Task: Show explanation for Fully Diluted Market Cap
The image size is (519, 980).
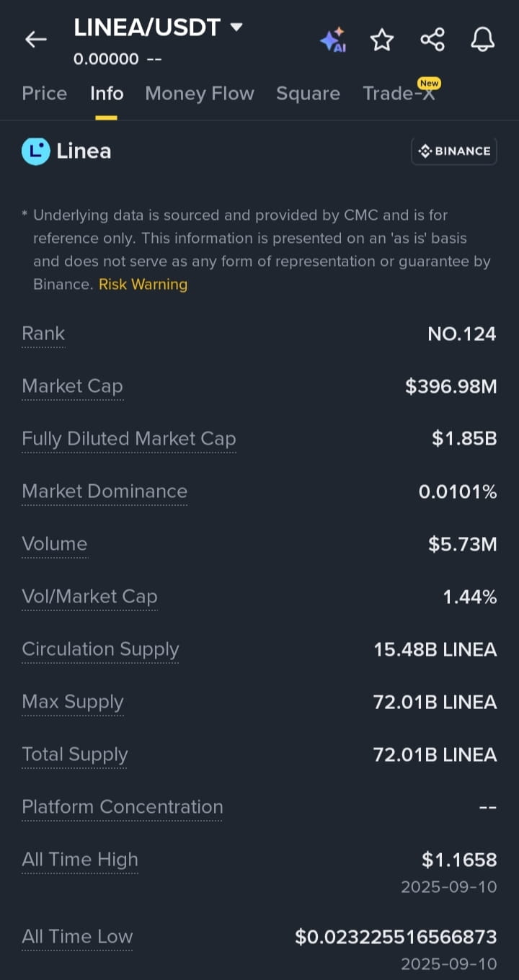Action: click(x=129, y=439)
